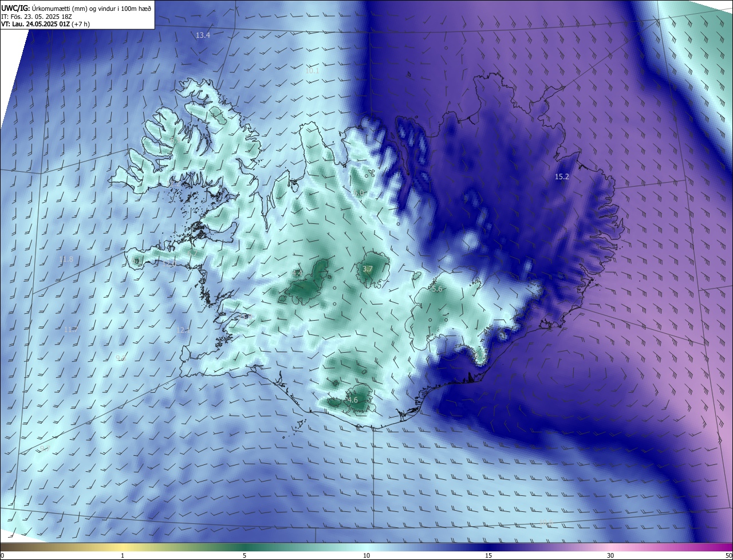Click the colorbar label 30

tap(610, 555)
